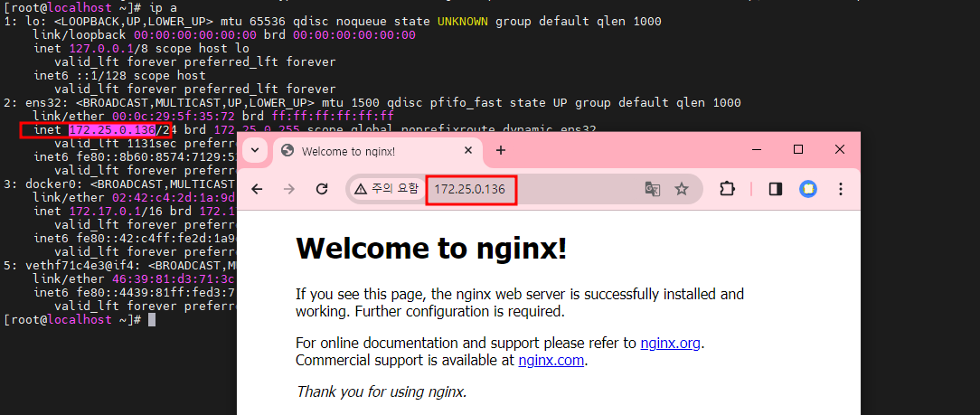Viewport: 980px width, 415px height.
Task: Minimize the Chrome window
Action: (757, 149)
